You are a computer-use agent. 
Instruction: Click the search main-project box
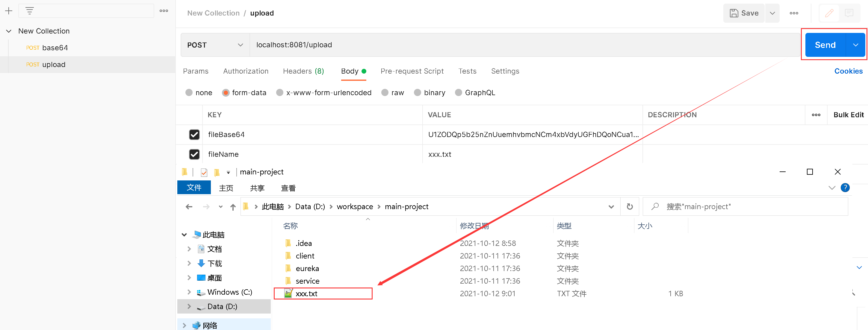tap(725, 206)
